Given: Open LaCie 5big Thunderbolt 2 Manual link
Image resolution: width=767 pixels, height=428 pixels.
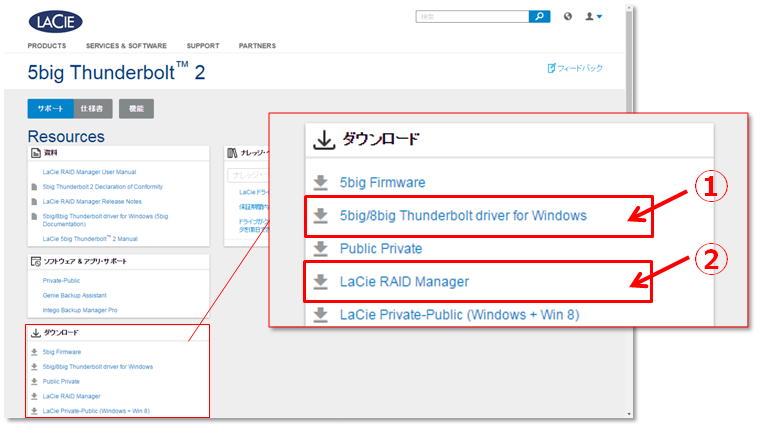Looking at the screenshot, I should click(90, 239).
